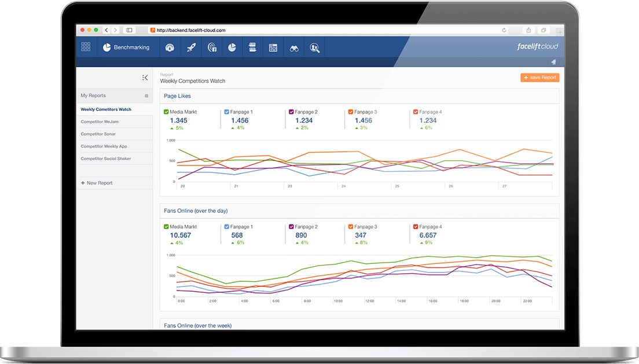The width and height of the screenshot is (639, 364).
Task: Click the announcements megaphone icon
Action: (553, 62)
